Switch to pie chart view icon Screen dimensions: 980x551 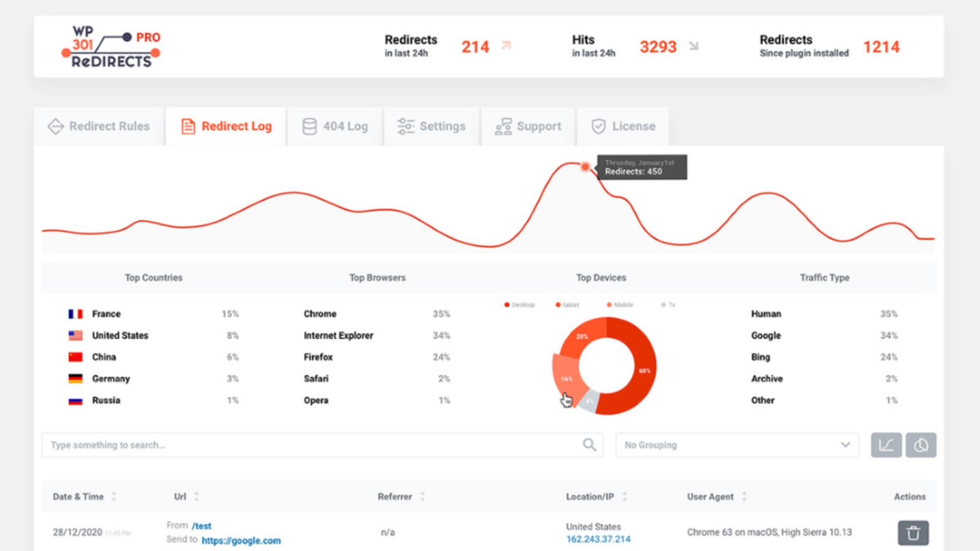921,445
